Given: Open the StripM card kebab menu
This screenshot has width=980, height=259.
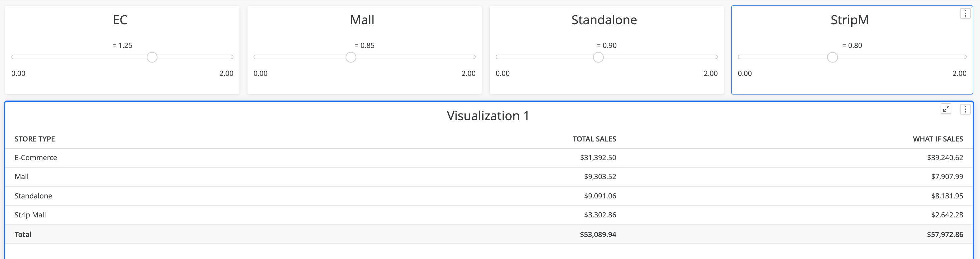Looking at the screenshot, I should pos(965,14).
